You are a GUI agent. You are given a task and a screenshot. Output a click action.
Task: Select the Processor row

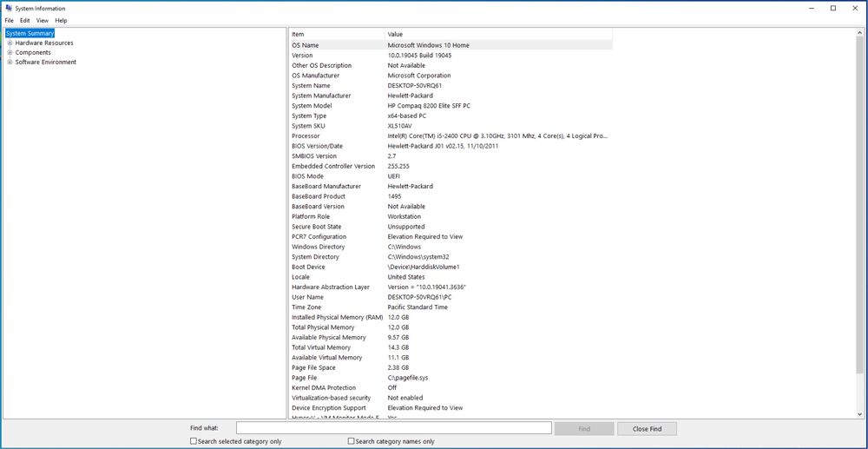[x=450, y=135]
